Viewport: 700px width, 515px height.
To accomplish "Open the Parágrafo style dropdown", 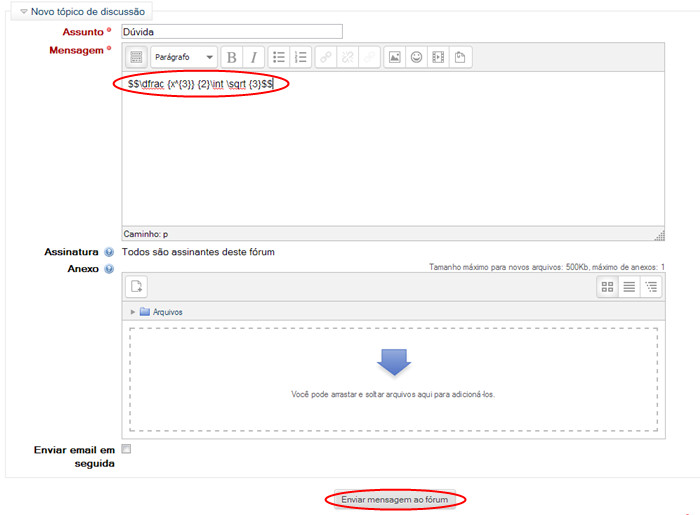I will 183,57.
